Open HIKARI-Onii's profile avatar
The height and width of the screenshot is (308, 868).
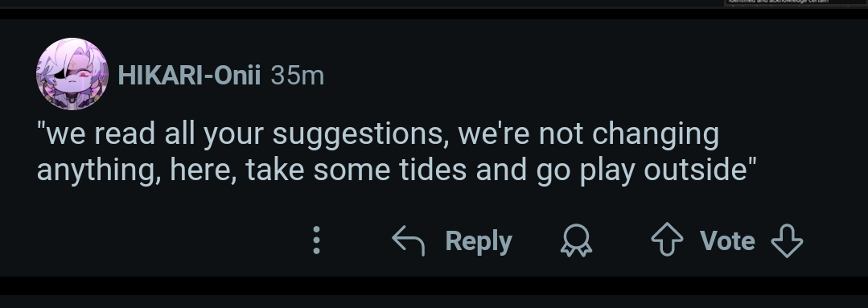click(72, 73)
